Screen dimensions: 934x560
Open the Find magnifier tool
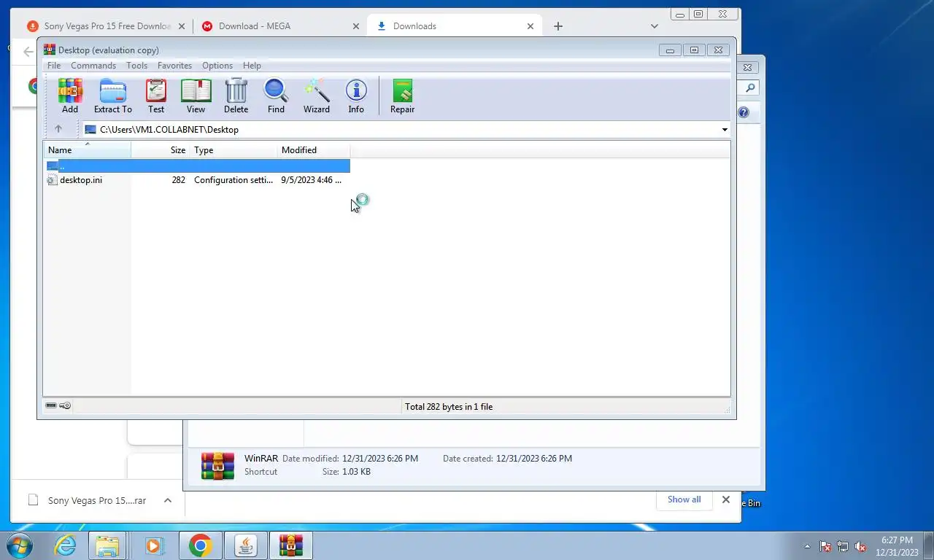point(276,96)
